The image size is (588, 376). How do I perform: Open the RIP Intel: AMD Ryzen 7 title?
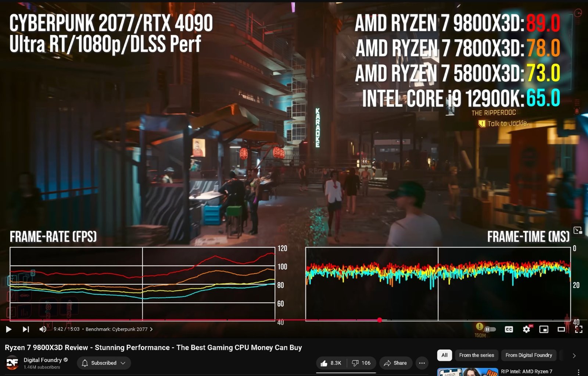point(526,372)
